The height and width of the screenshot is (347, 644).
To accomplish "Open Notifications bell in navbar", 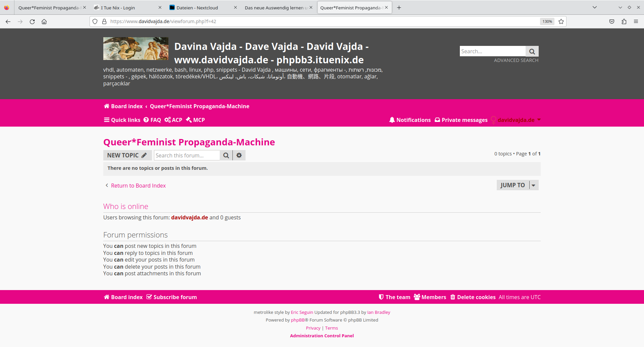I will click(410, 120).
